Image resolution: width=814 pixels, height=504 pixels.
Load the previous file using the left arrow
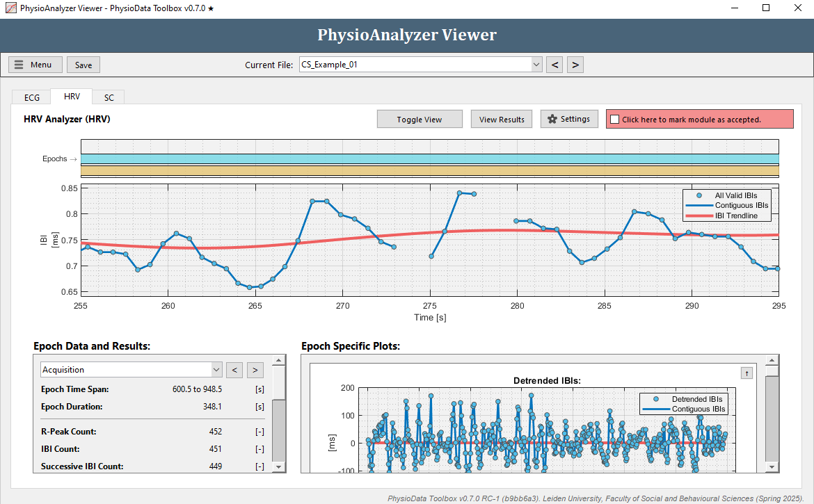(x=554, y=64)
